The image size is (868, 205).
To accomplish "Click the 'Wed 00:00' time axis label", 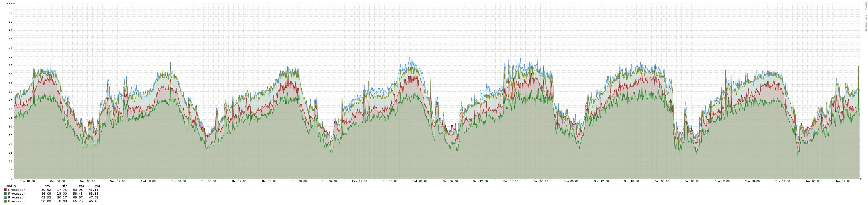I will (x=57, y=182).
